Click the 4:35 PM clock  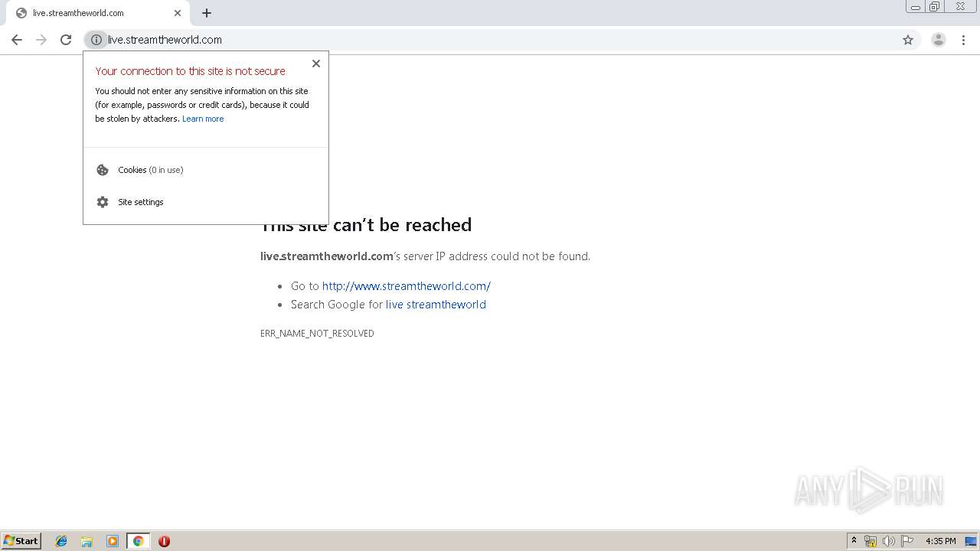(940, 541)
